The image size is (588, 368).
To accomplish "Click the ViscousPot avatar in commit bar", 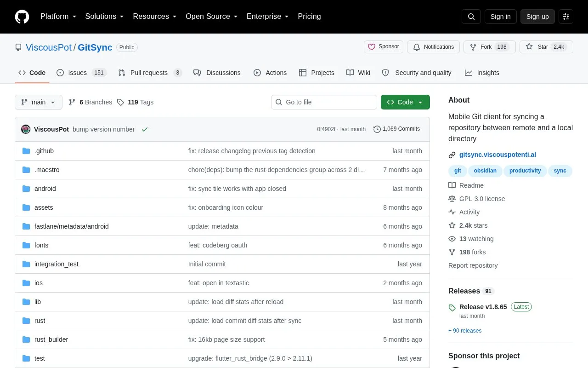I will tap(26, 129).
